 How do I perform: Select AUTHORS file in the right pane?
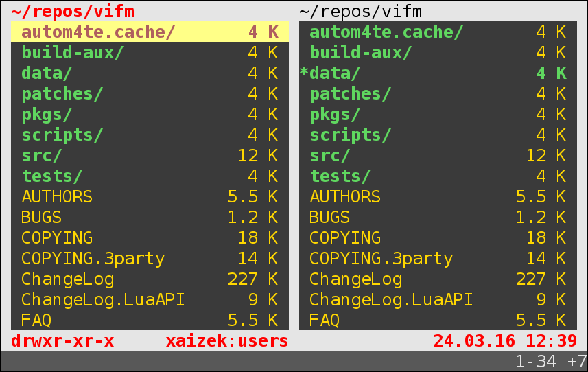pyautogui.click(x=438, y=197)
